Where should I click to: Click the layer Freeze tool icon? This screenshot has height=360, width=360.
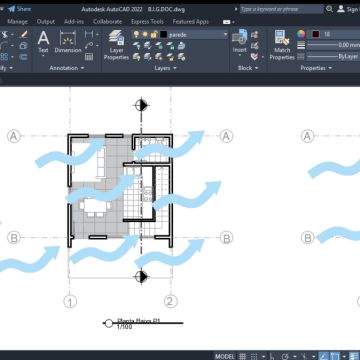pos(159,46)
